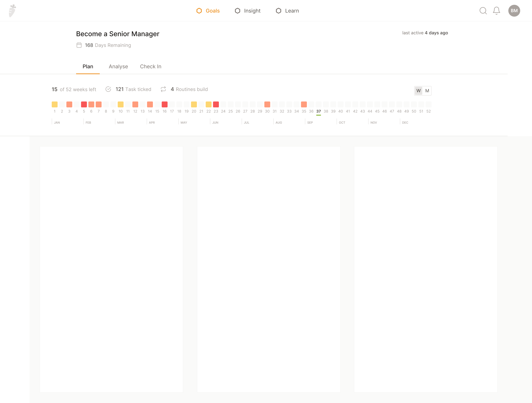Click the red week 5 square

[x=84, y=104]
